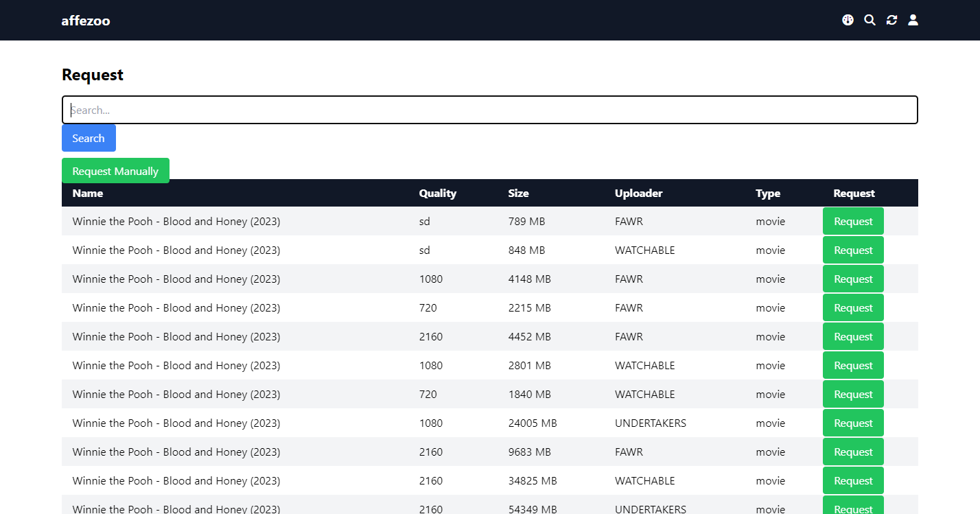Click the 1840 MB size cell
This screenshot has height=514, width=980.
click(529, 394)
